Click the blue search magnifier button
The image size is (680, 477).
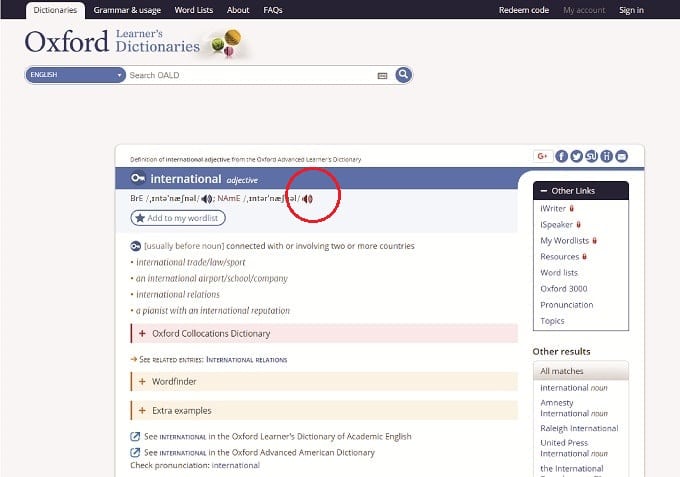pyautogui.click(x=403, y=75)
